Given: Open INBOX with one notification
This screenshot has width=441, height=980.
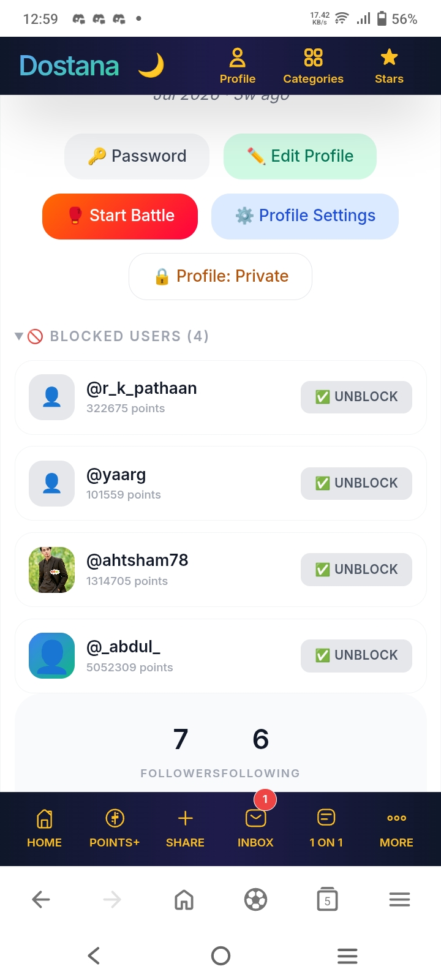Looking at the screenshot, I should 255,829.
